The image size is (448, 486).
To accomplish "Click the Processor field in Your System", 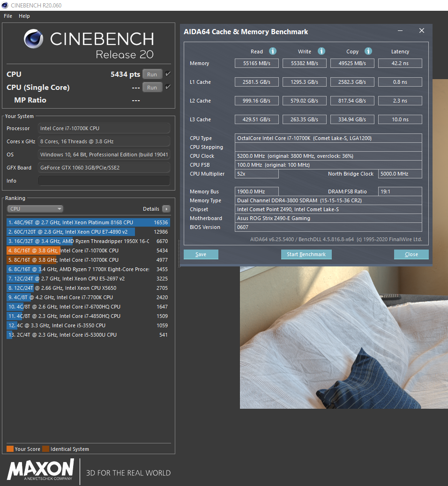I will pyautogui.click(x=104, y=128).
